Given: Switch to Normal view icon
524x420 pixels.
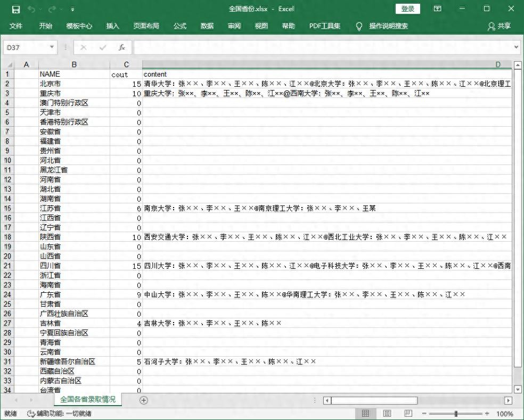Looking at the screenshot, I should tap(365, 414).
